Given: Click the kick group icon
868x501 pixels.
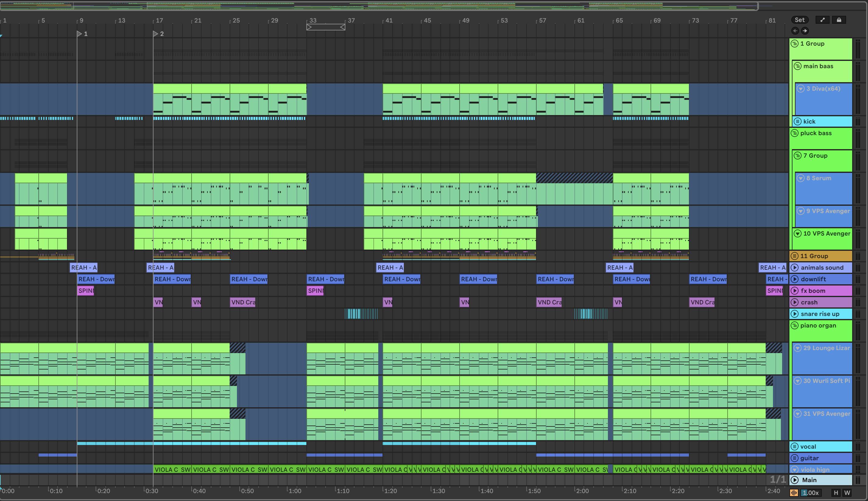Looking at the screenshot, I should pos(798,121).
